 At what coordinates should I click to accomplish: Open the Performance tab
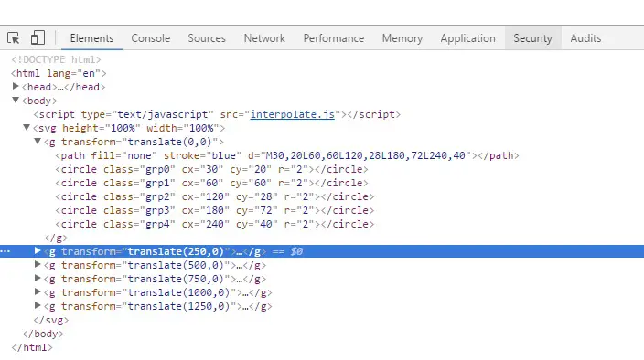point(334,38)
